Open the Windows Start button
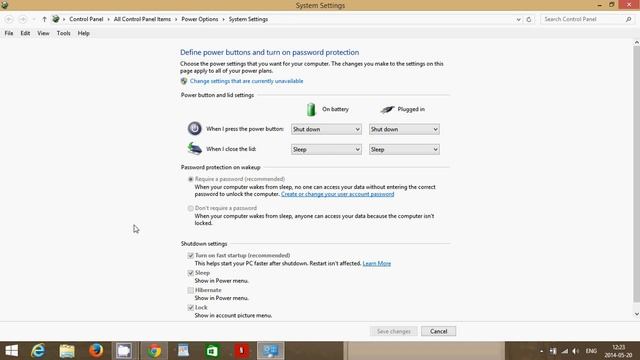The width and height of the screenshot is (640, 360). pyautogui.click(x=12, y=351)
